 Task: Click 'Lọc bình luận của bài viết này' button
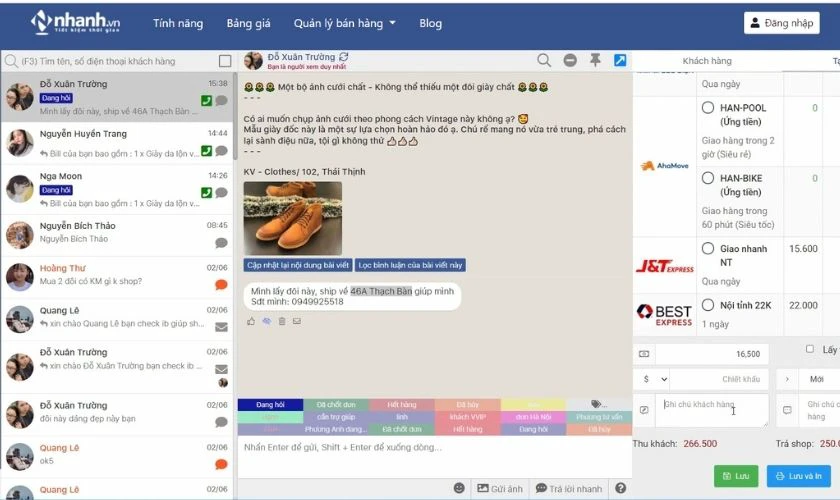pyautogui.click(x=410, y=265)
